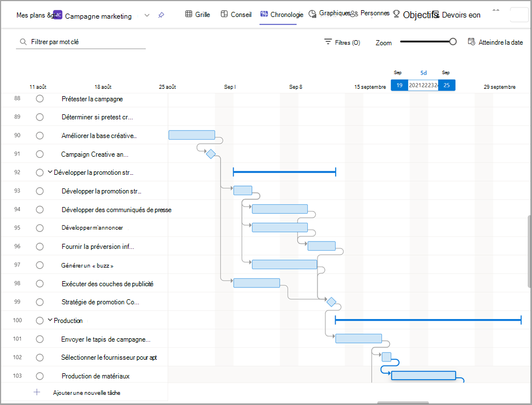Select the Améliorer la base créative Gantt bar
The width and height of the screenshot is (532, 405).
(x=192, y=135)
